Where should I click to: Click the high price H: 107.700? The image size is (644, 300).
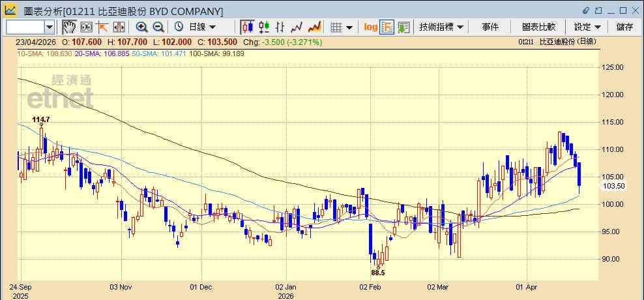[x=128, y=42]
